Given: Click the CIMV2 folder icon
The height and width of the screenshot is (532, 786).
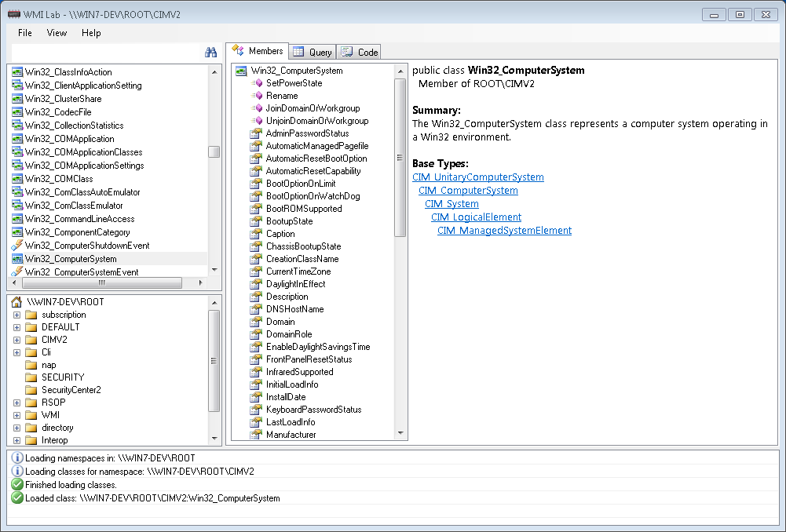Looking at the screenshot, I should point(31,340).
